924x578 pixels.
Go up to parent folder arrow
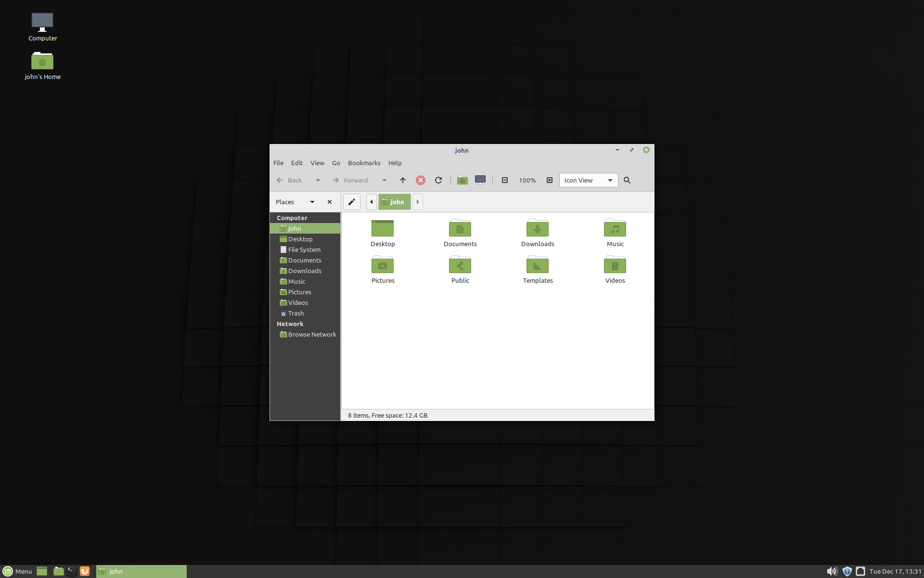(403, 180)
